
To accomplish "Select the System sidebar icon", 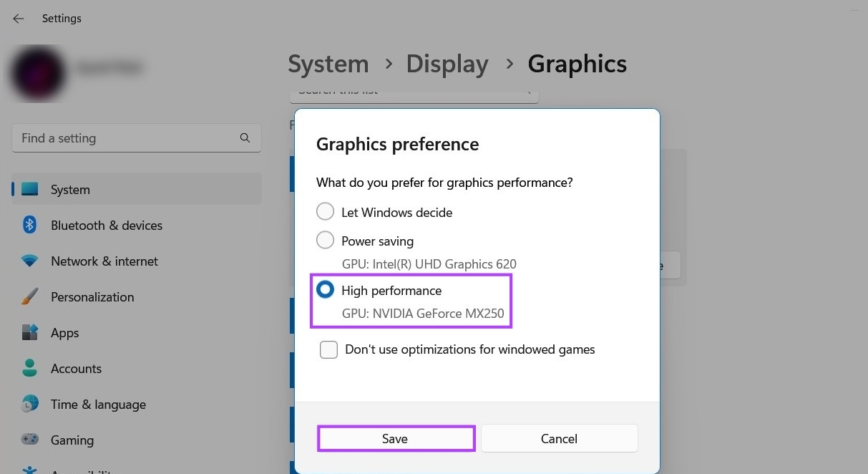I will coord(29,189).
